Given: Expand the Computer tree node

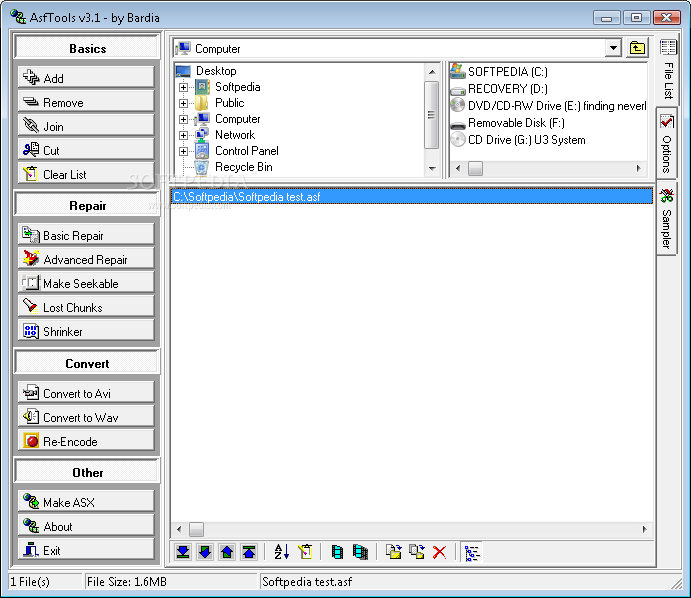Looking at the screenshot, I should [183, 119].
